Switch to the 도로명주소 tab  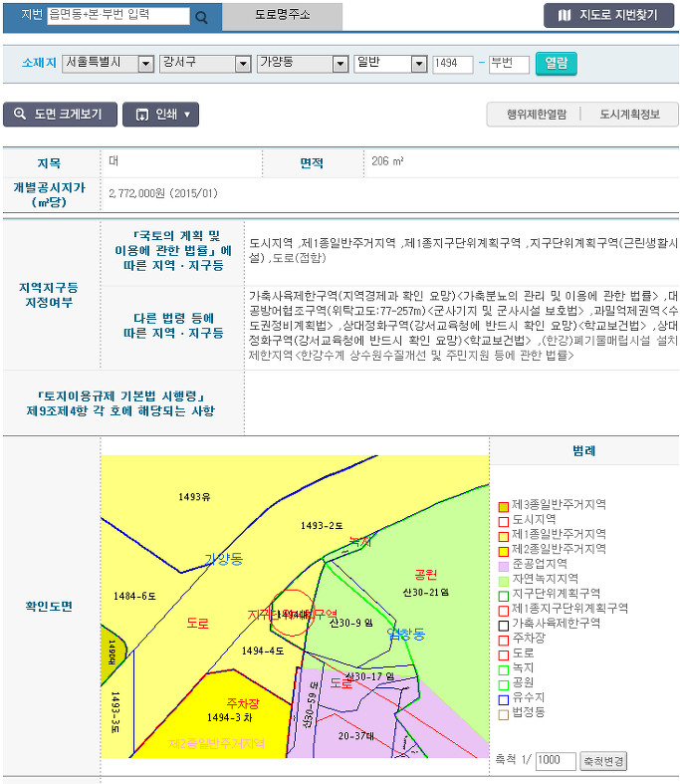pyautogui.click(x=283, y=16)
